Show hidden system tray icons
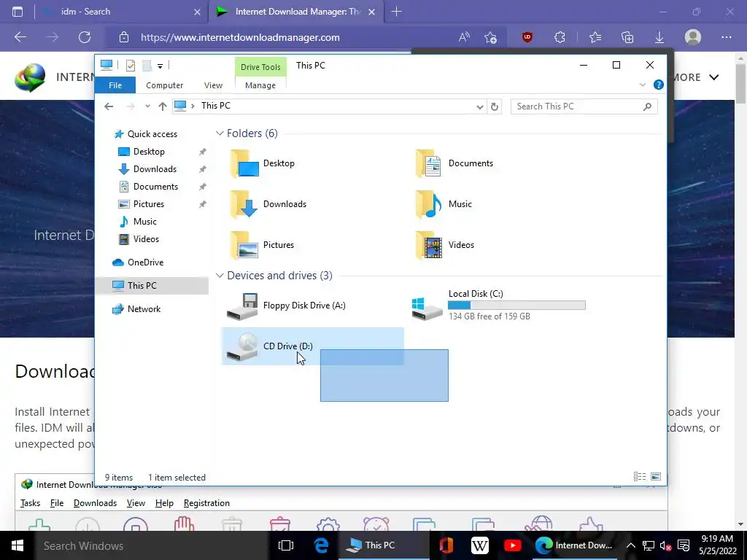747x560 pixels. click(630, 545)
